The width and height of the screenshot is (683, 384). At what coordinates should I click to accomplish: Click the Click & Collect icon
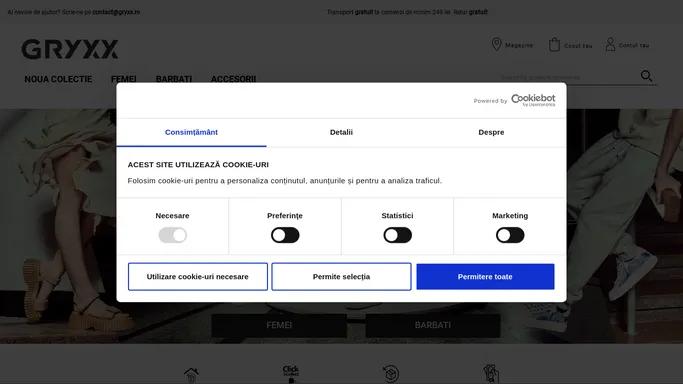pyautogui.click(x=291, y=374)
